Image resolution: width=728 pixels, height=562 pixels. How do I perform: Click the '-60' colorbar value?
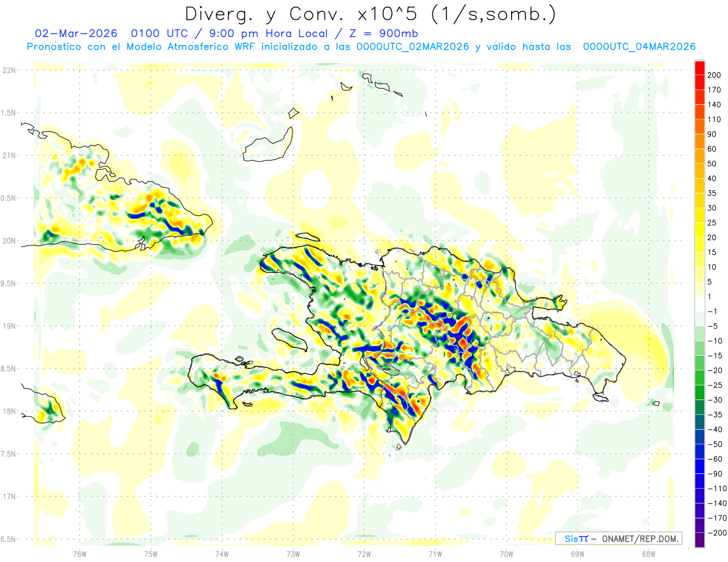click(x=716, y=459)
